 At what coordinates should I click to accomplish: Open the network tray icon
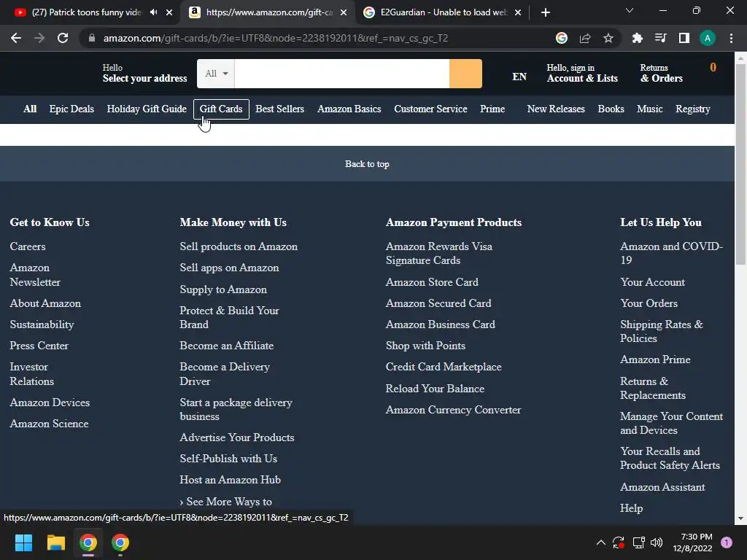(638, 542)
